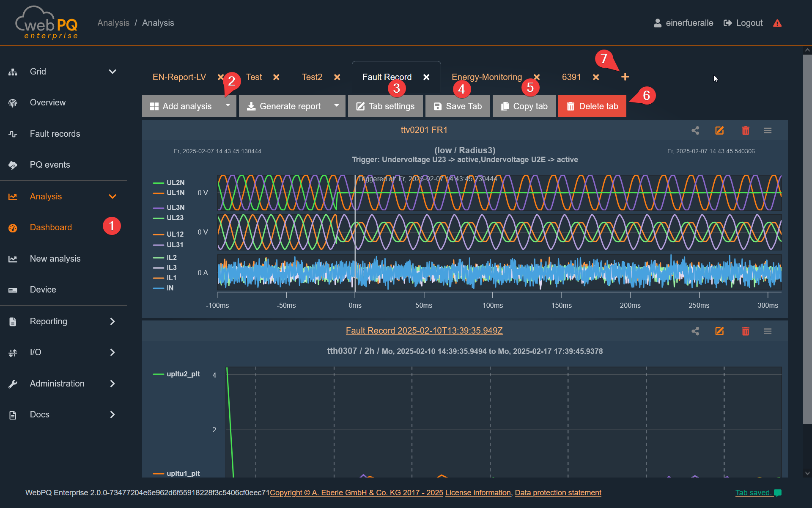The image size is (812, 508).
Task: Open the EN-Report-LV tab
Action: 179,77
